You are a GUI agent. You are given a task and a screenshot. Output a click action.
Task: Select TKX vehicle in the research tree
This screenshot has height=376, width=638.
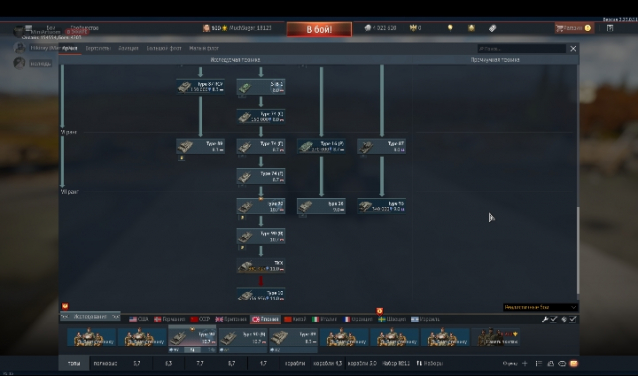click(261, 266)
